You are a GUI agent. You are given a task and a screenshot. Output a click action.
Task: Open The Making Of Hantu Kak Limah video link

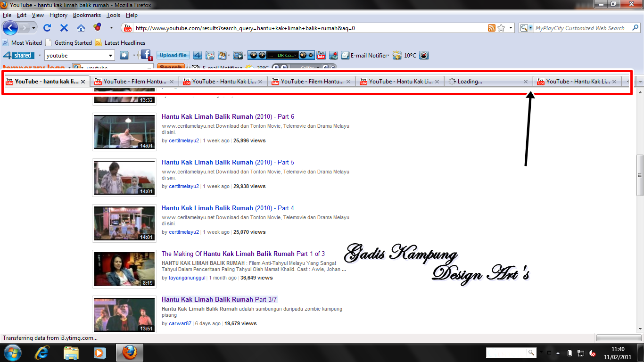point(243,254)
